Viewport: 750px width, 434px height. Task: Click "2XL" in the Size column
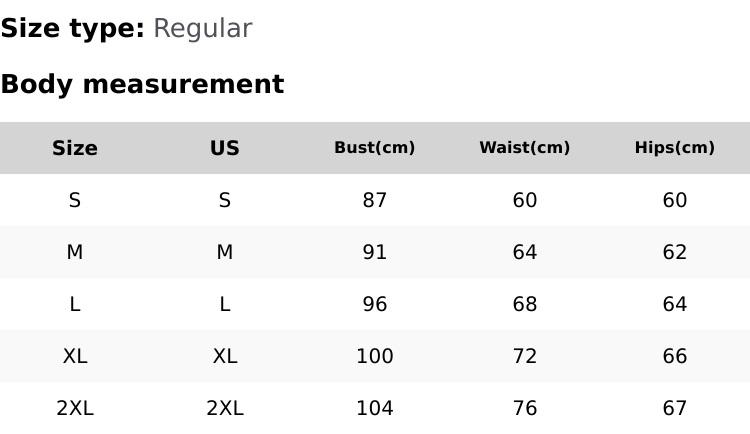point(75,408)
